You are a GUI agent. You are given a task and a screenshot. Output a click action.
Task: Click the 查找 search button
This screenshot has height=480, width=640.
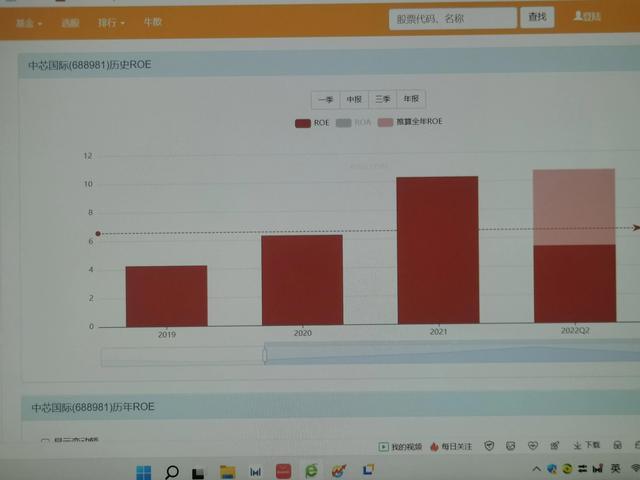pos(537,17)
